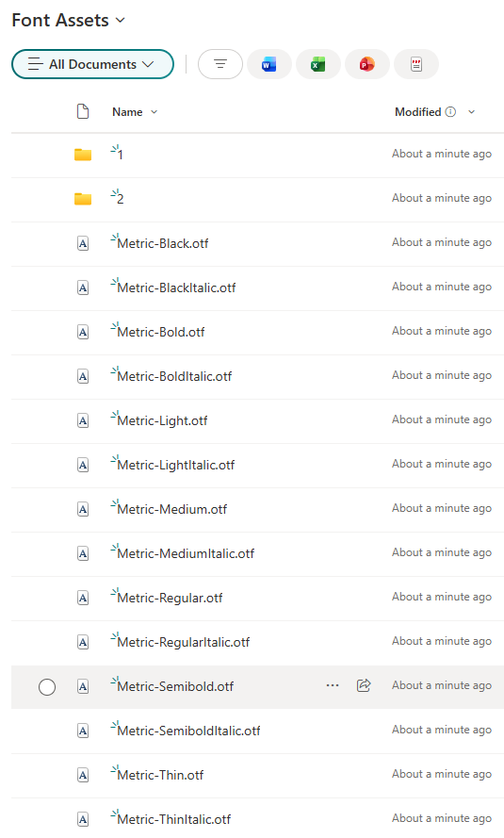Open the Metric-Black.otf file

[163, 244]
